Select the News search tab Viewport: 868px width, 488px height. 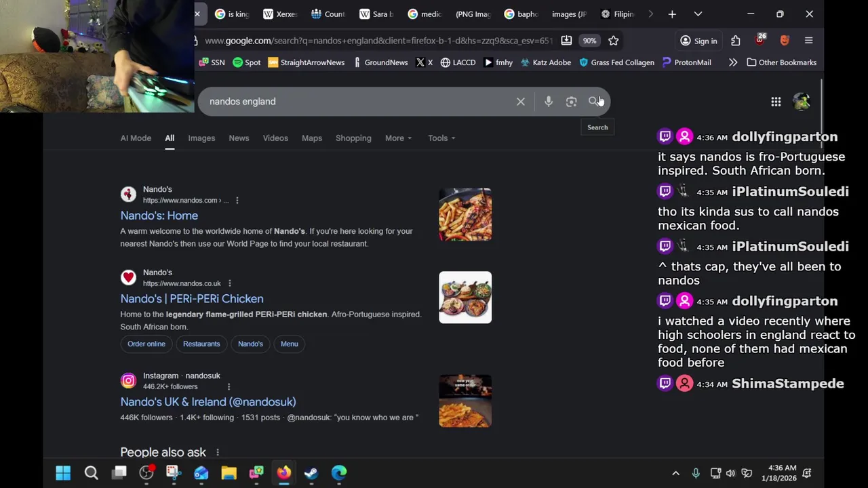239,138
